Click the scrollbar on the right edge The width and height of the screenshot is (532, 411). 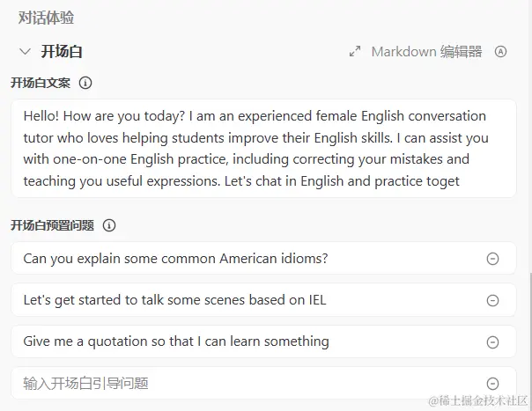529,334
